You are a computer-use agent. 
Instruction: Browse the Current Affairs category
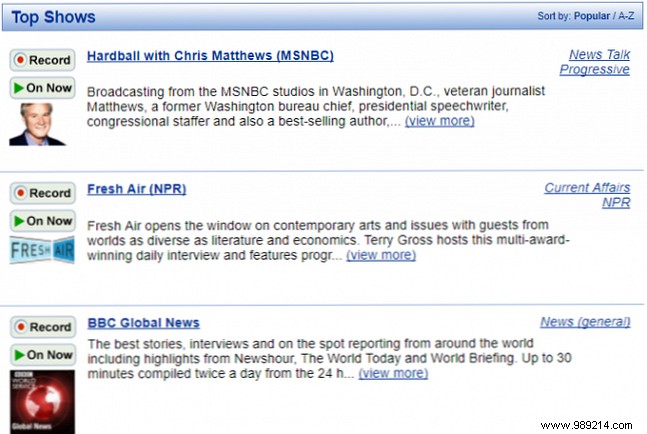[x=587, y=187]
